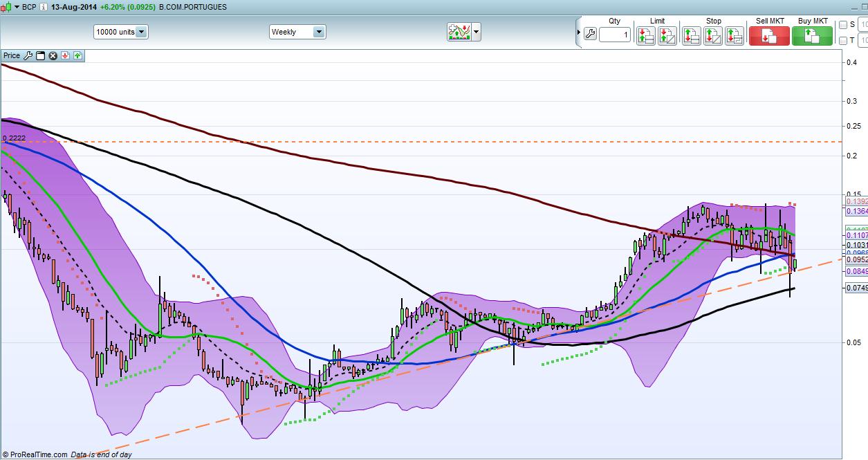Click the first Limit order icon
Viewport: 868px width, 460px height.
click(646, 36)
